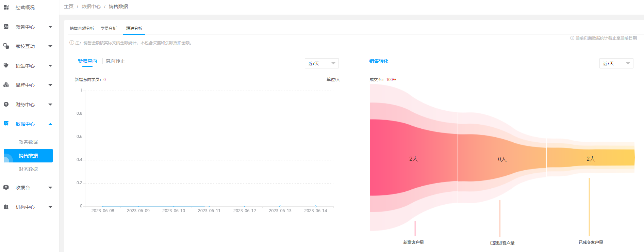This screenshot has height=252, width=644.
Task: Click the 收银台 sidebar icon
Action: [x=6, y=187]
